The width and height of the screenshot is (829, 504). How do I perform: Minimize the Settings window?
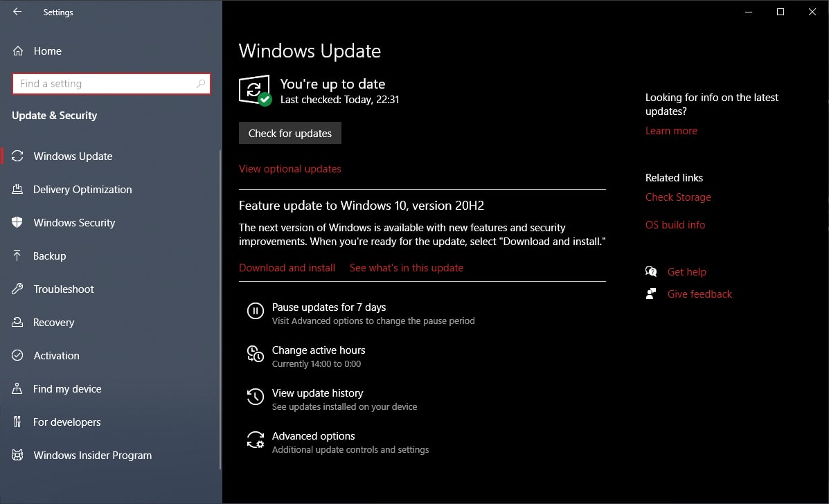(x=749, y=12)
